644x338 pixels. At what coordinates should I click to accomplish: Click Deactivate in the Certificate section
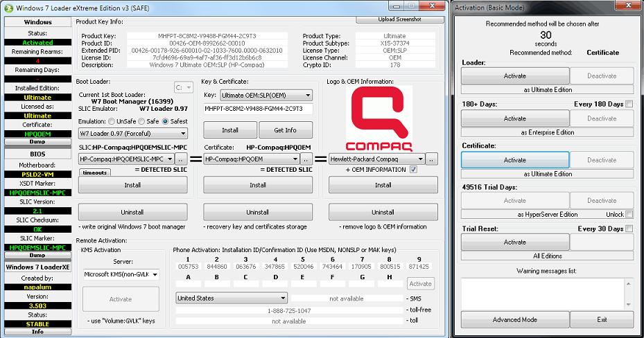tap(602, 160)
